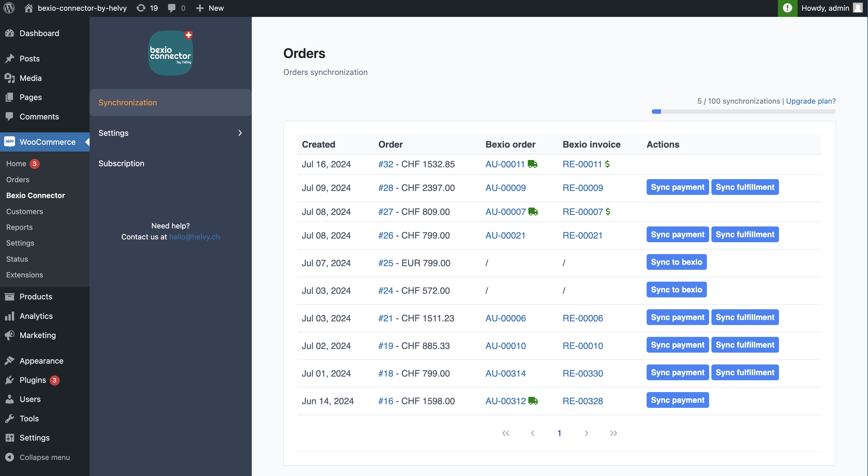Open the next page navigation arrow
This screenshot has height=476, width=868.
click(x=586, y=433)
